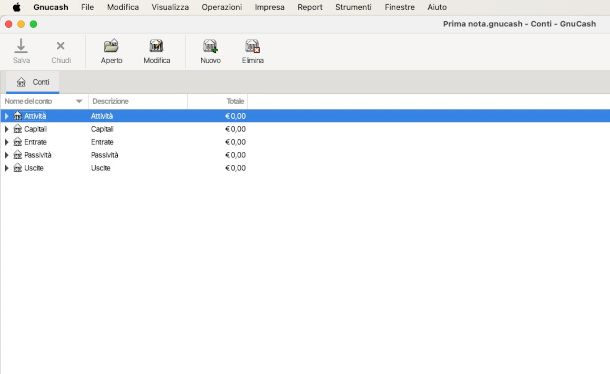The image size is (610, 374).
Task: Open the Report menu
Action: (x=310, y=7)
